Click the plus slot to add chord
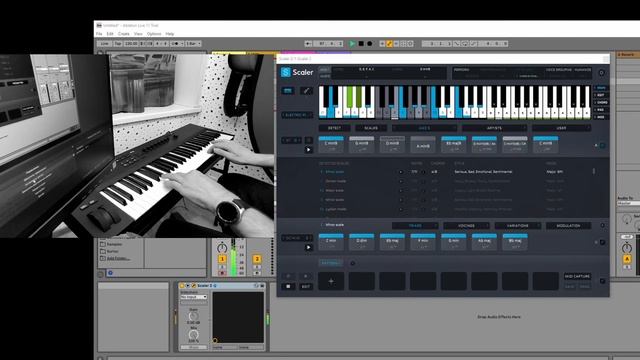 [x=331, y=281]
